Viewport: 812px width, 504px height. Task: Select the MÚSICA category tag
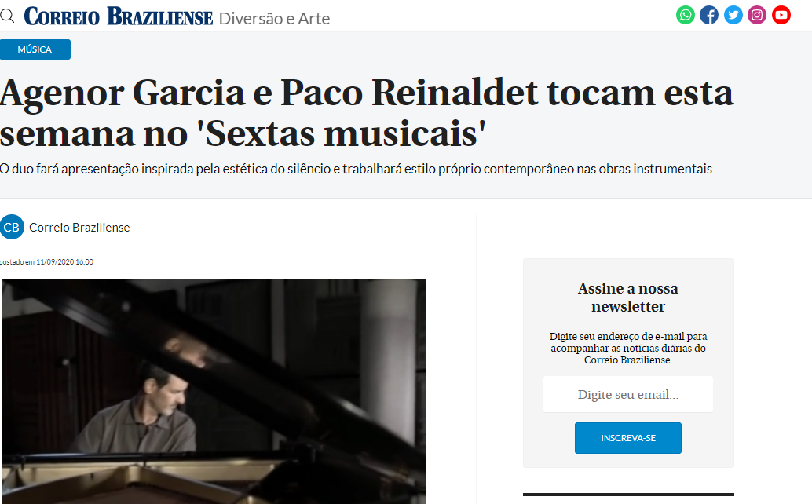(x=35, y=49)
